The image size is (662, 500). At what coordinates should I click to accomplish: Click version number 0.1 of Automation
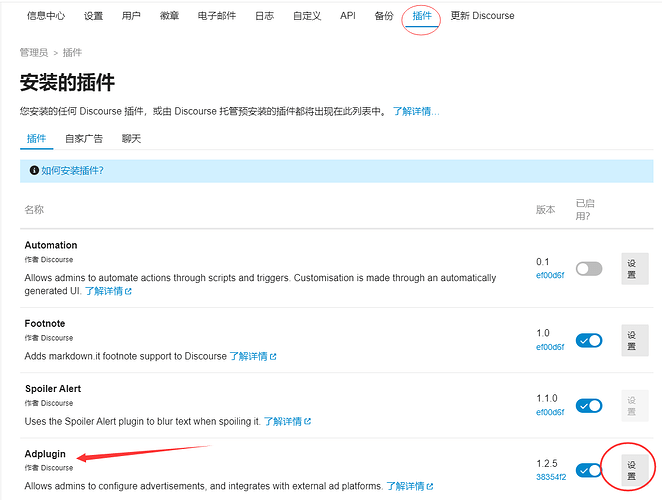tap(543, 262)
